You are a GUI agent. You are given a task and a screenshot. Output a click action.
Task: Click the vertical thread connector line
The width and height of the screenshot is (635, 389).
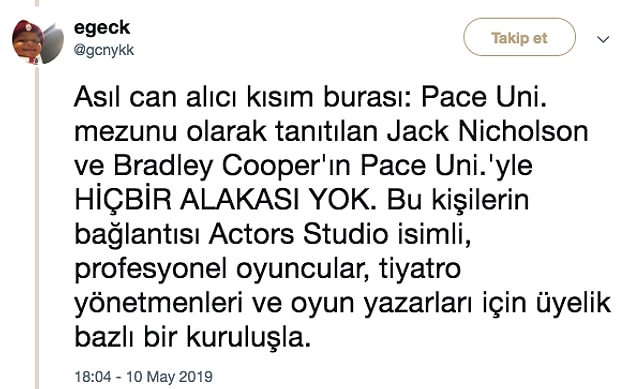click(37, 227)
